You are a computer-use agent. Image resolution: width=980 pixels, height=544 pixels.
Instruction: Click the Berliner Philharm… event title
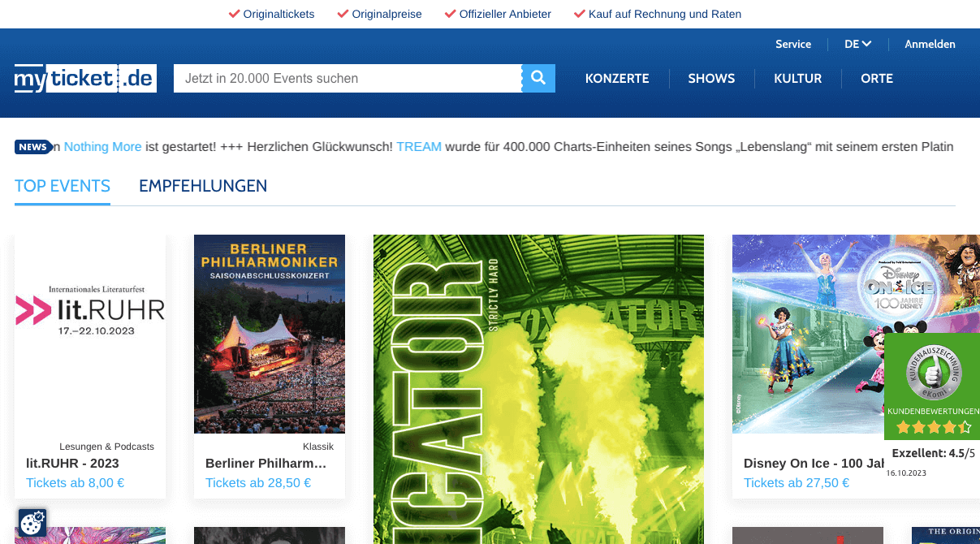(x=266, y=464)
